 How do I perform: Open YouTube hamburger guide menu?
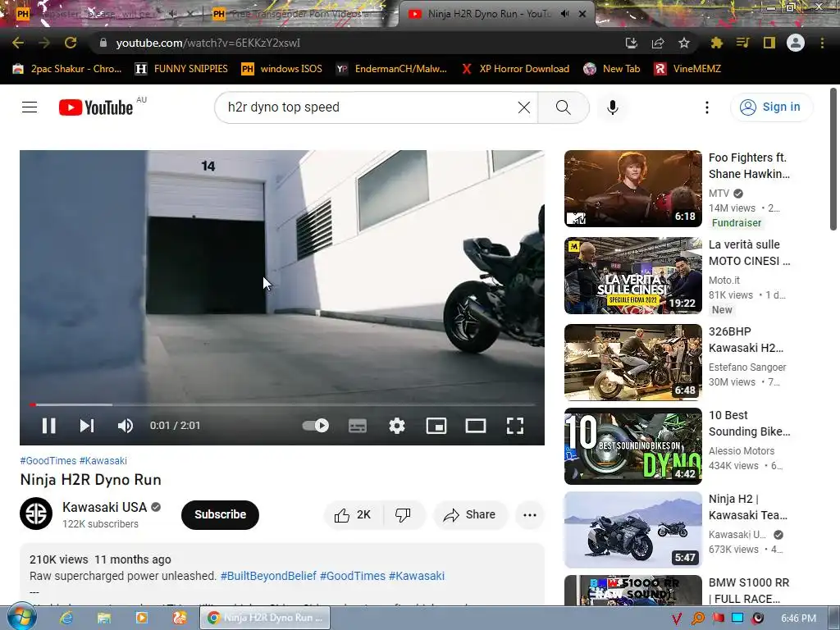(30, 107)
